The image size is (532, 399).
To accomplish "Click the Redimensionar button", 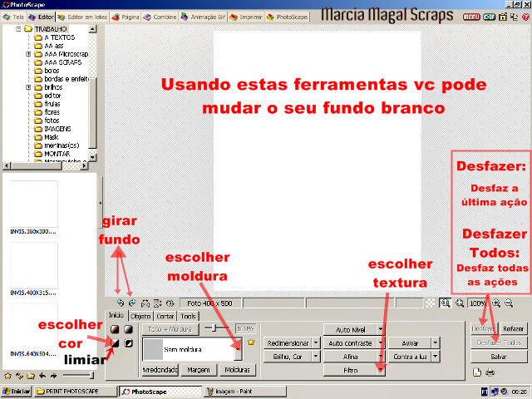I will coord(288,343).
